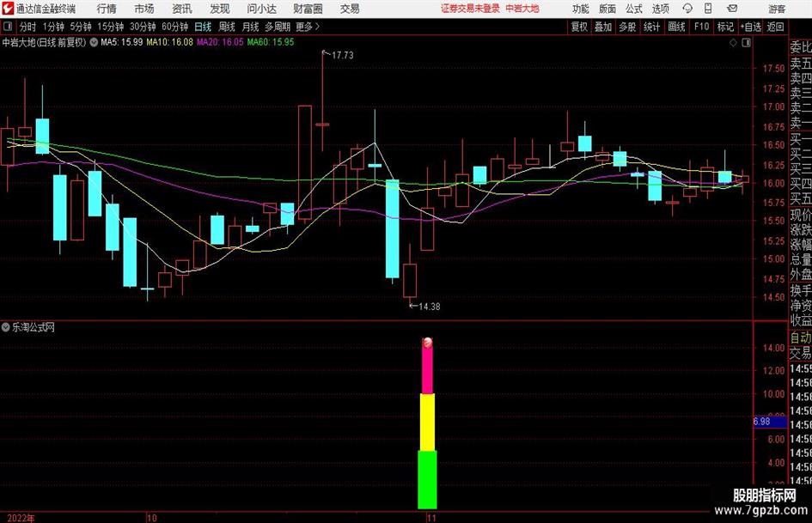This screenshot has width=812, height=523.
Task: Click the 自动 label in right panel
Action: pos(801,338)
